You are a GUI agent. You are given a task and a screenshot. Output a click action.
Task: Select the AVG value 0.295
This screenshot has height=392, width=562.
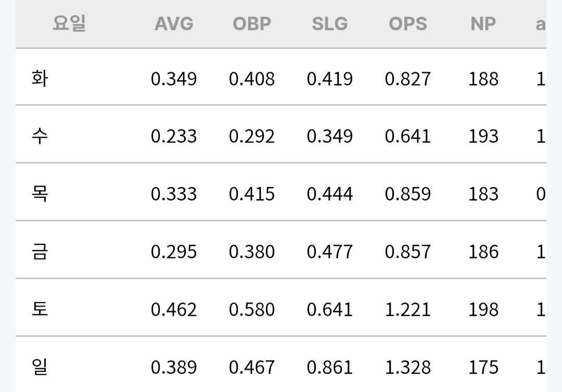[x=174, y=252]
